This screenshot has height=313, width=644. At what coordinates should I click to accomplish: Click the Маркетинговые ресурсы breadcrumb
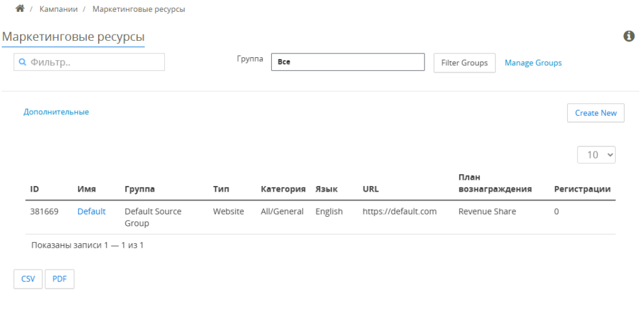pos(139,9)
